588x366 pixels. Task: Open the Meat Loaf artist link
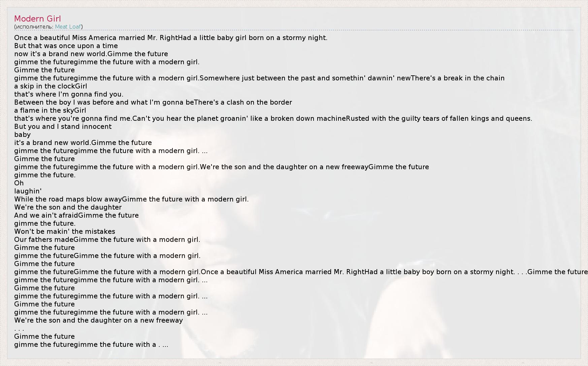[x=68, y=27]
